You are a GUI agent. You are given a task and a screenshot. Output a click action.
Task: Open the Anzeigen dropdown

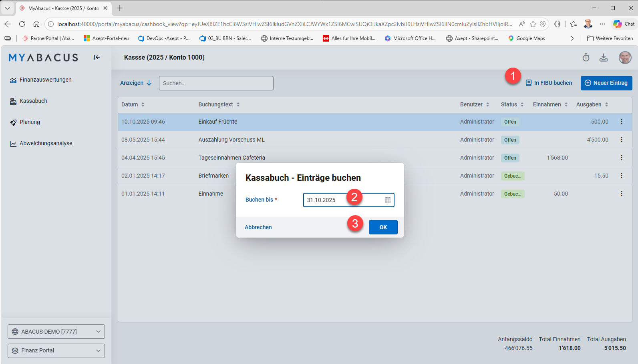(x=136, y=83)
